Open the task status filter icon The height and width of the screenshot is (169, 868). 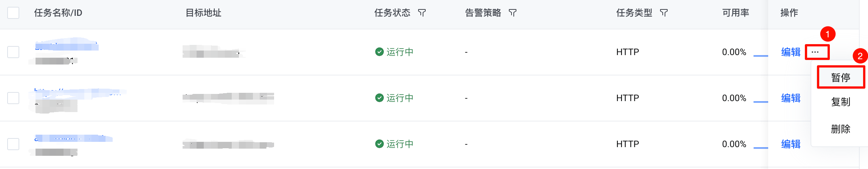(422, 13)
